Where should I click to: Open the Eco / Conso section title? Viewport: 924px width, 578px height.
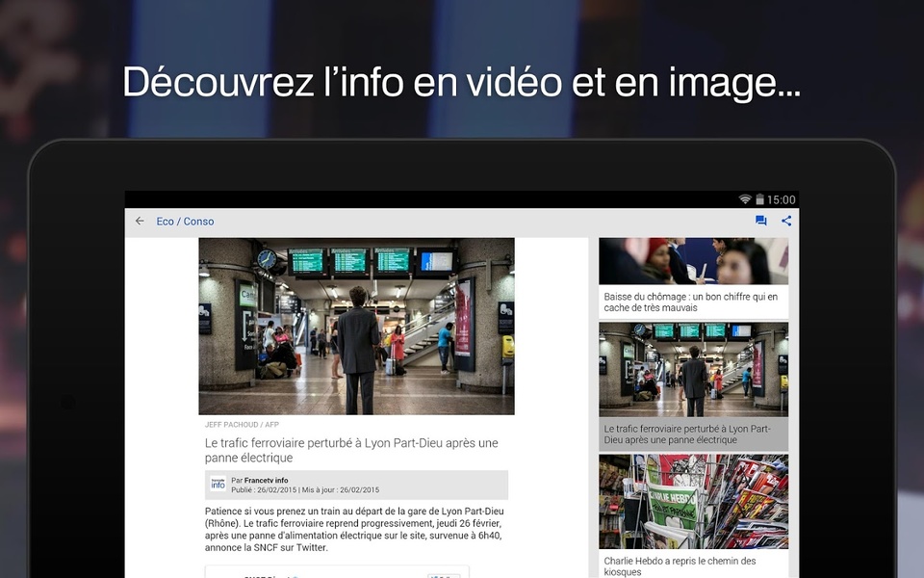(x=185, y=222)
